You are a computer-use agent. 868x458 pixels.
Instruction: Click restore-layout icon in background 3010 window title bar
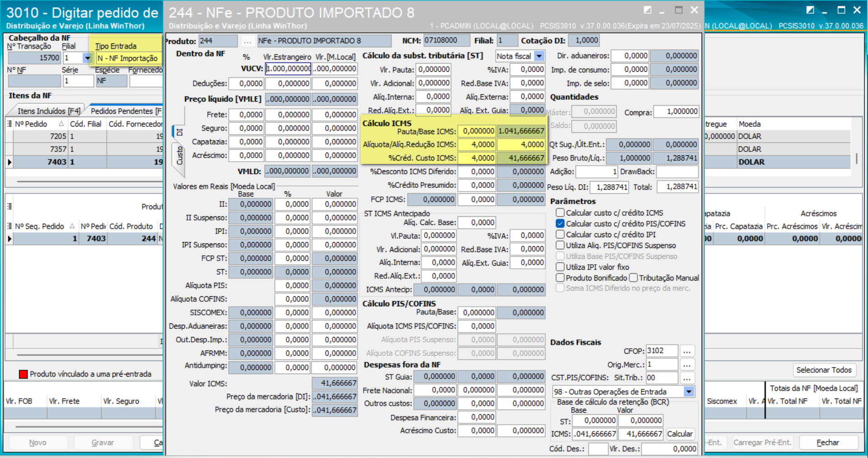tap(810, 10)
